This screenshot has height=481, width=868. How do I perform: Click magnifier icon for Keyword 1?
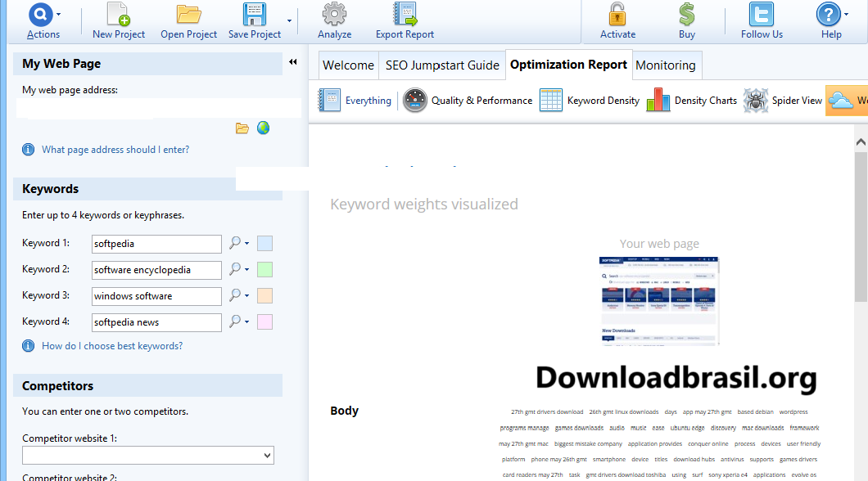[235, 243]
